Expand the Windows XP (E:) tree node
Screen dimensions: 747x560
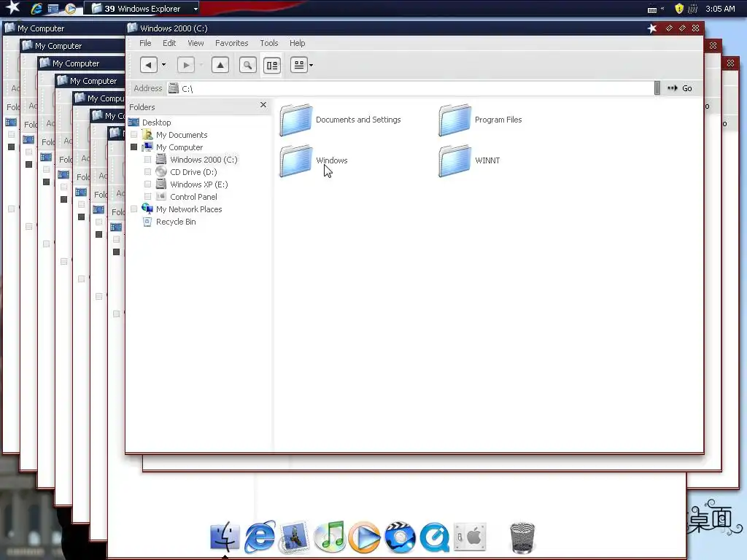point(147,184)
